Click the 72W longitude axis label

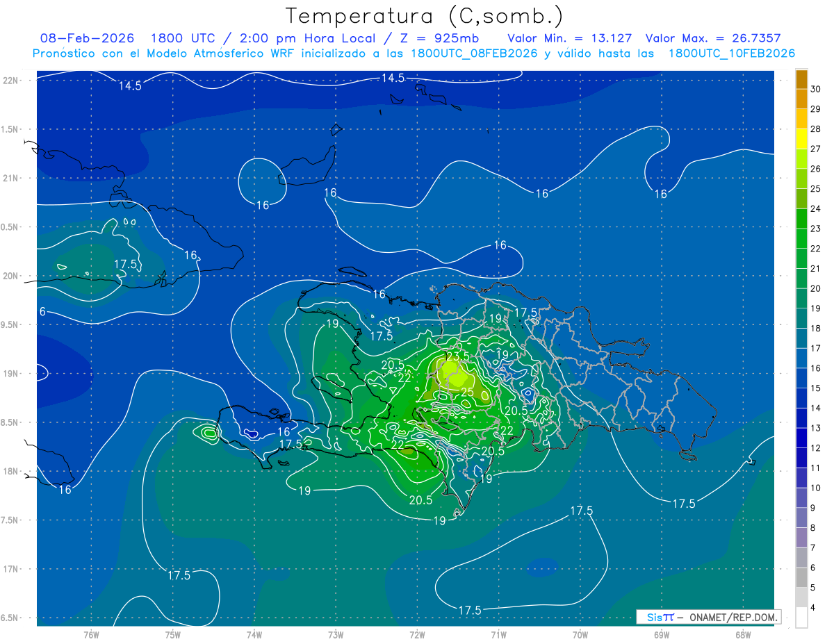pos(417,634)
